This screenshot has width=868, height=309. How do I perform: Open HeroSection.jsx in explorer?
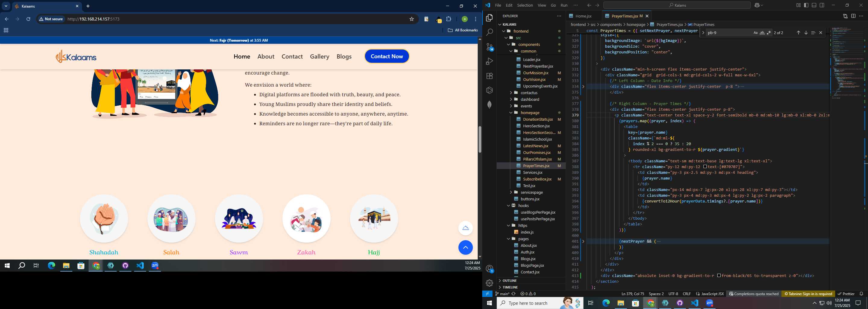point(536,126)
